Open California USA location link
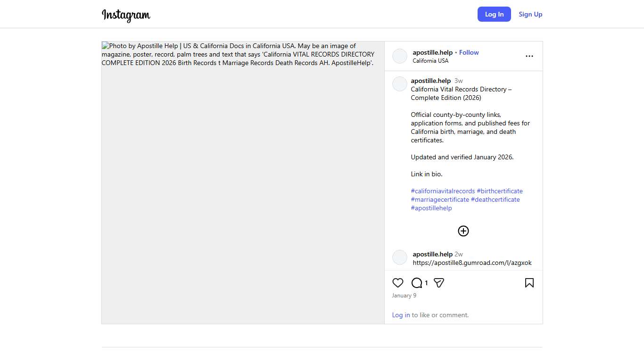 (430, 61)
